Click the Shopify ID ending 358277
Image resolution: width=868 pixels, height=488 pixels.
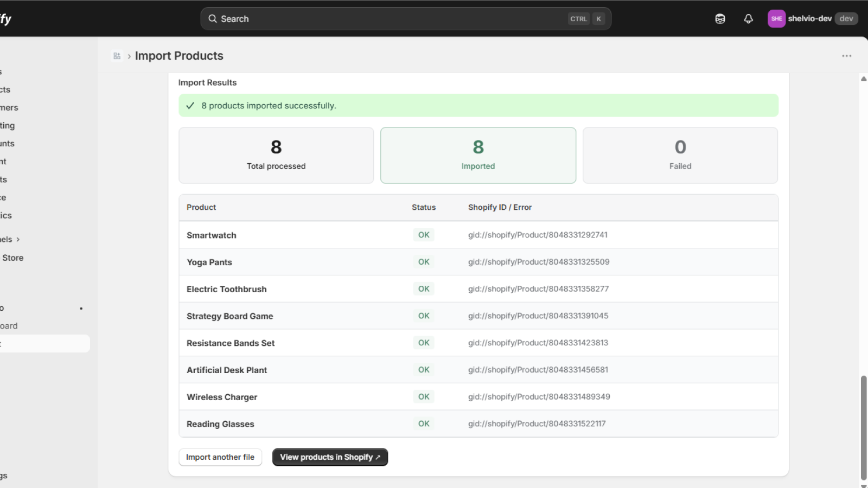point(538,289)
